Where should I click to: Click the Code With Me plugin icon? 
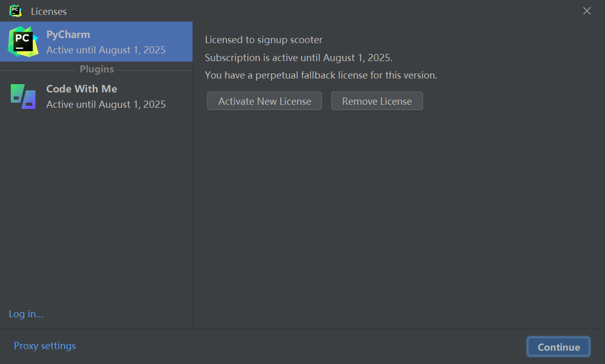23,97
